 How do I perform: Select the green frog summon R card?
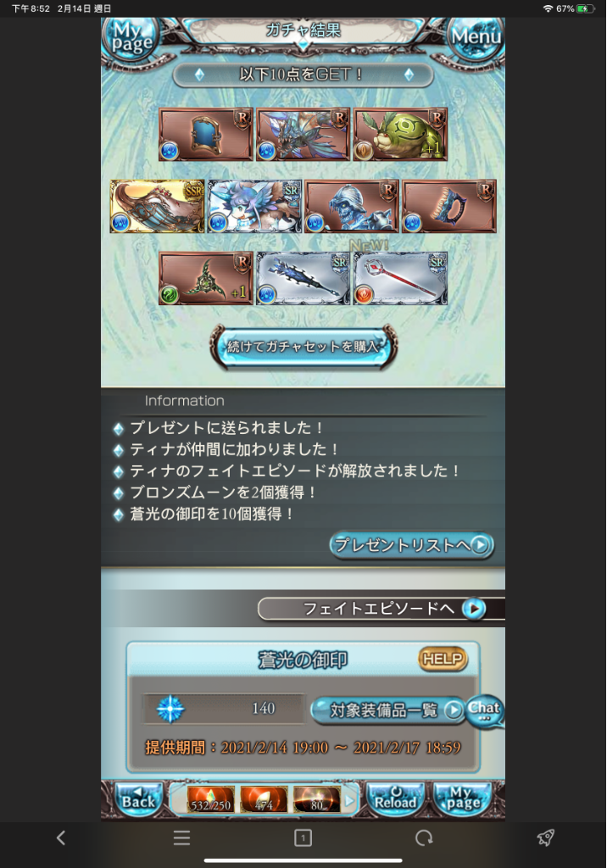[x=400, y=135]
